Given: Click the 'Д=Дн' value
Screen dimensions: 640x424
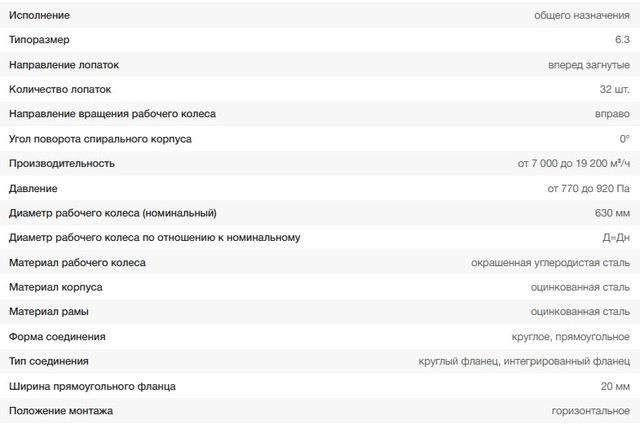Looking at the screenshot, I should tap(615, 237).
